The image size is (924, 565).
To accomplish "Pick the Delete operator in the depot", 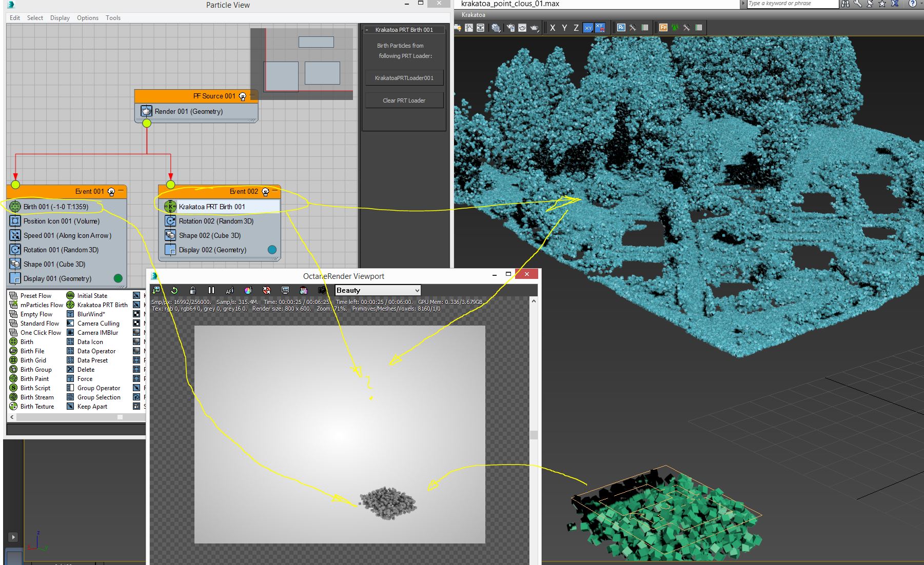I will point(86,370).
